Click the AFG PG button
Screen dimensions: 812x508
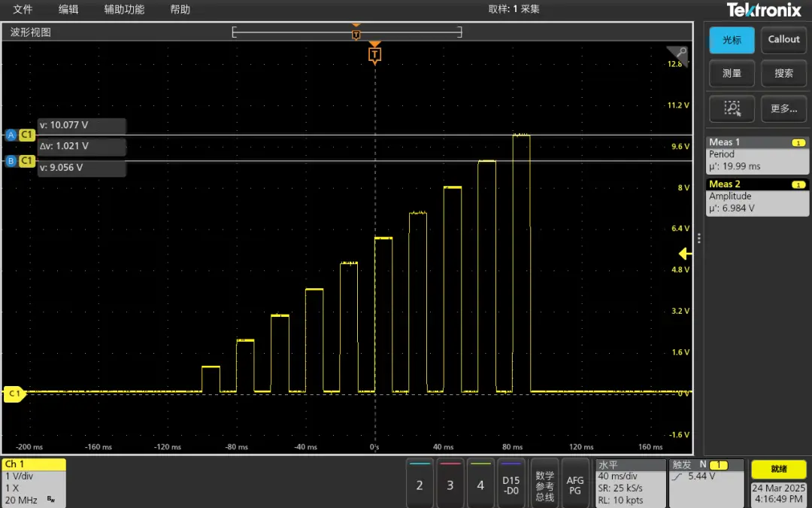575,483
